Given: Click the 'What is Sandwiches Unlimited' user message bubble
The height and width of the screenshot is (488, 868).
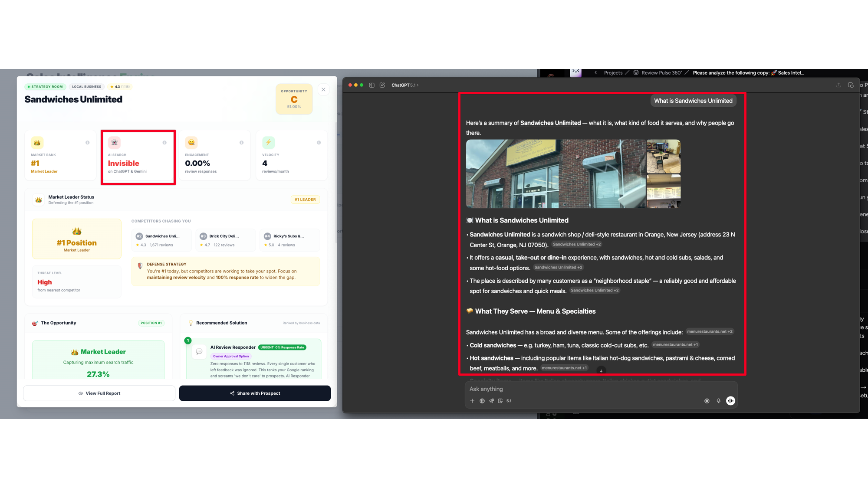Looking at the screenshot, I should 693,101.
